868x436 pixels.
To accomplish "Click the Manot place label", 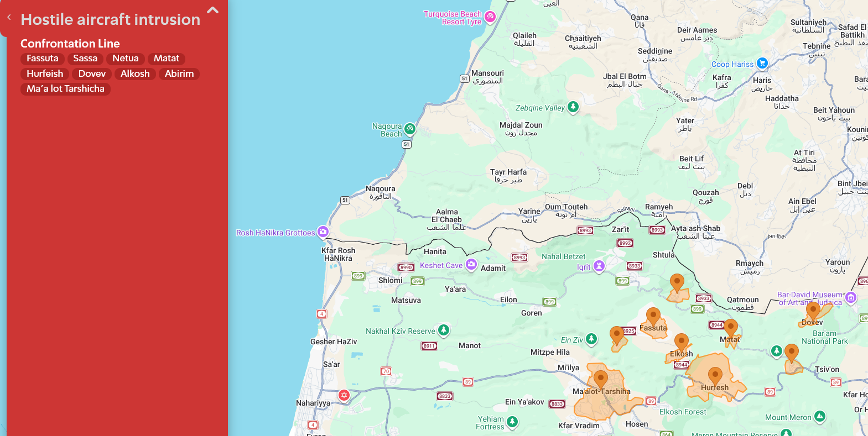I will [x=470, y=346].
